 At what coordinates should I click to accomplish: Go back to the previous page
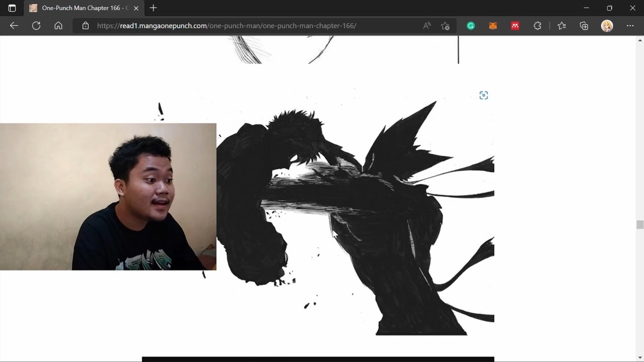14,26
